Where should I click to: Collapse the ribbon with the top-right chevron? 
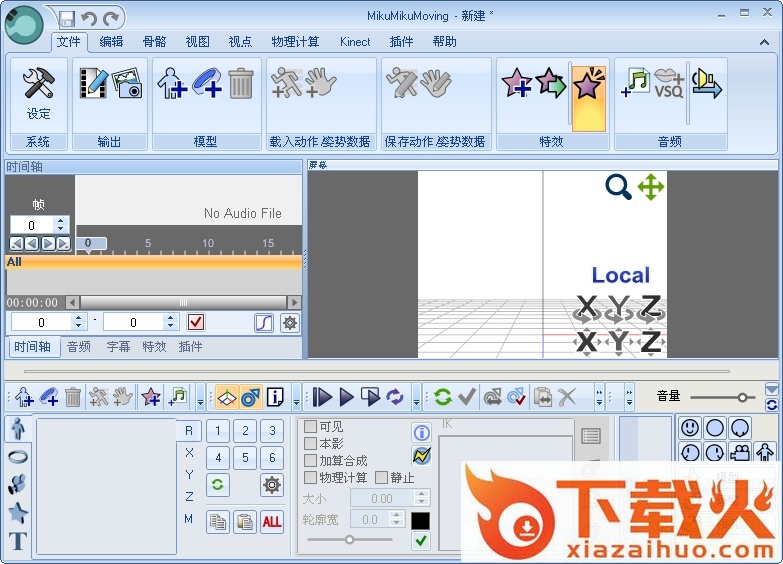764,42
